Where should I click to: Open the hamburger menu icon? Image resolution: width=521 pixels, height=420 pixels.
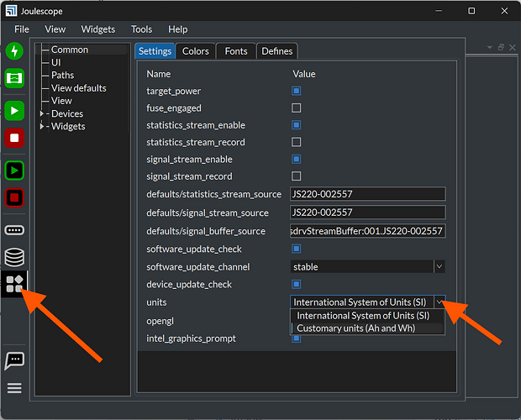(14, 388)
